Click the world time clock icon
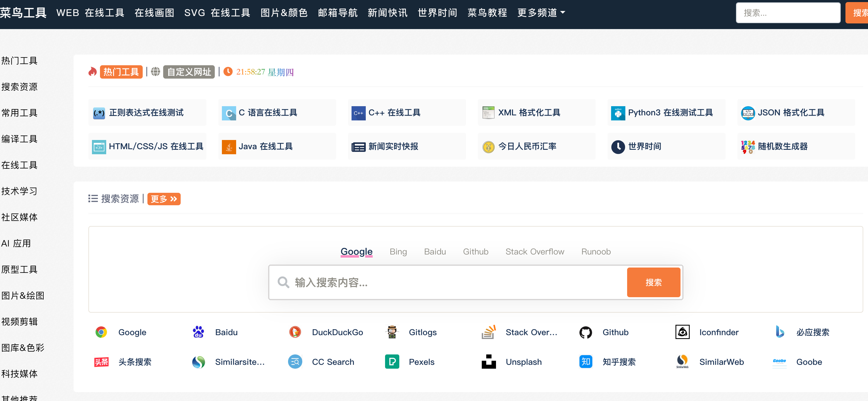The height and width of the screenshot is (401, 868). click(x=618, y=147)
